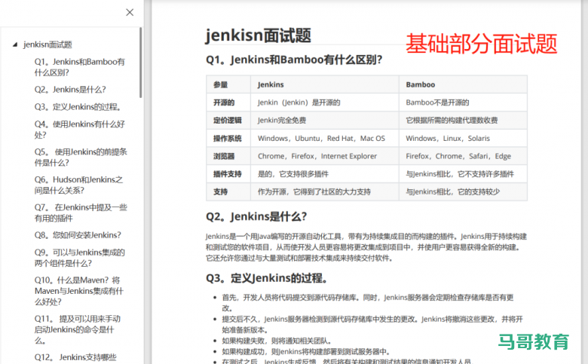Viewport: 588px width, 364px height.
Task: Collapse the jenkisn面试题 outline root
Action: (x=14, y=44)
